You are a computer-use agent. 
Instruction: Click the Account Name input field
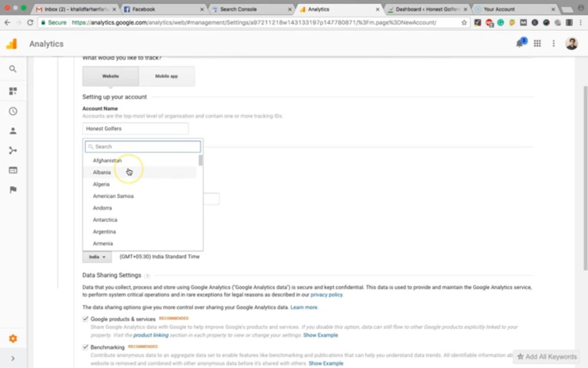pyautogui.click(x=135, y=128)
